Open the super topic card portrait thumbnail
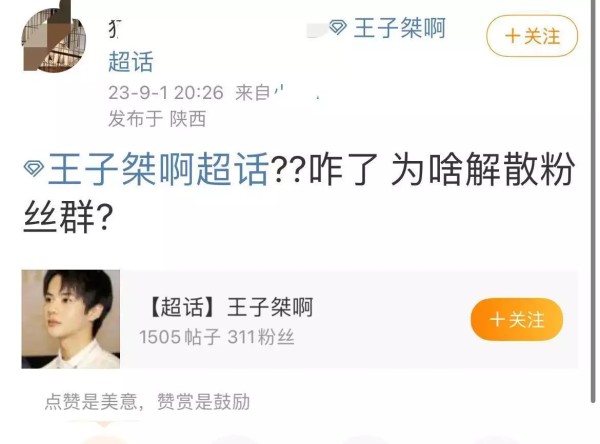 [71, 319]
